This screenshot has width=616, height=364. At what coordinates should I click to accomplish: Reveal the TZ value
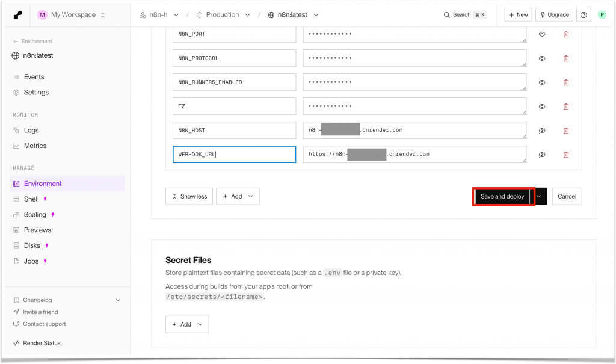coord(542,106)
